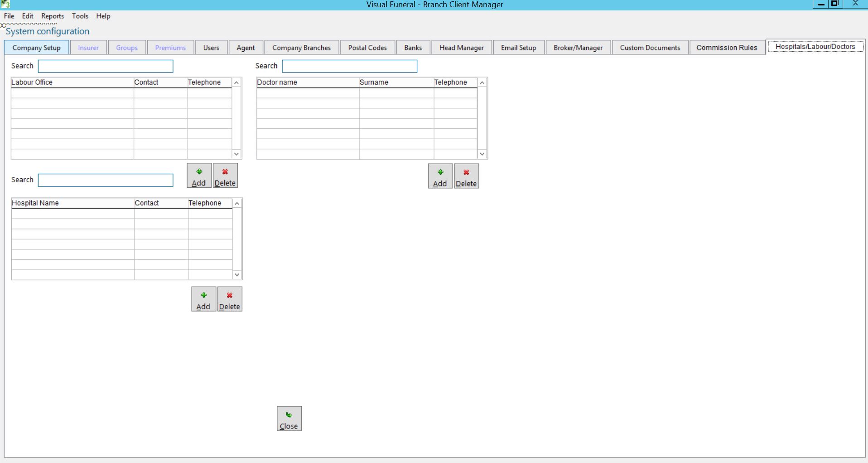Delete the selected hospital entry
The image size is (868, 463).
230,299
